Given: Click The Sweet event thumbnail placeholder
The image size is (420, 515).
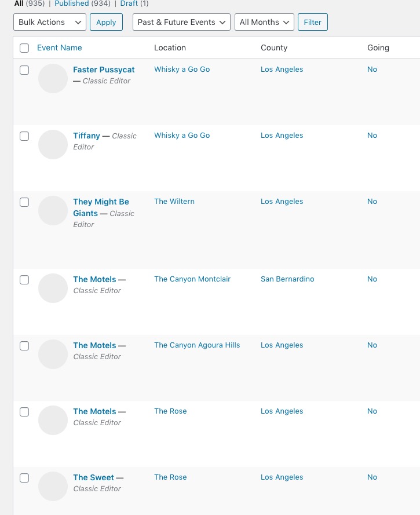Looking at the screenshot, I should coord(53,487).
